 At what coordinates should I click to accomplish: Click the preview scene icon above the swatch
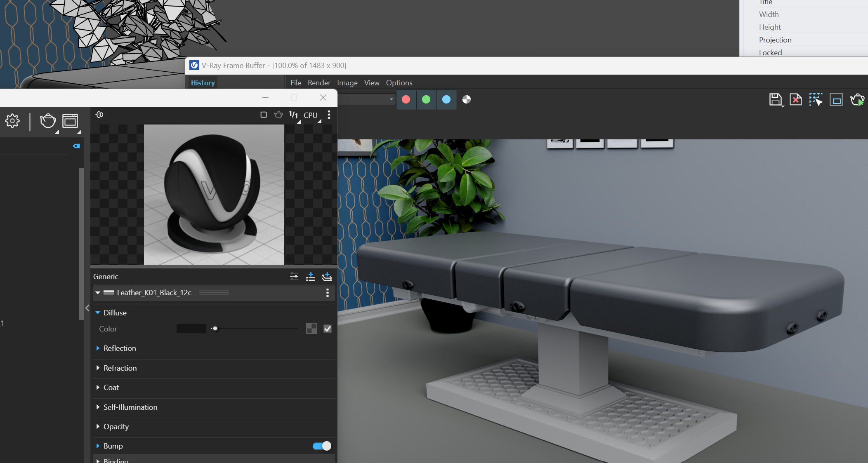click(99, 115)
